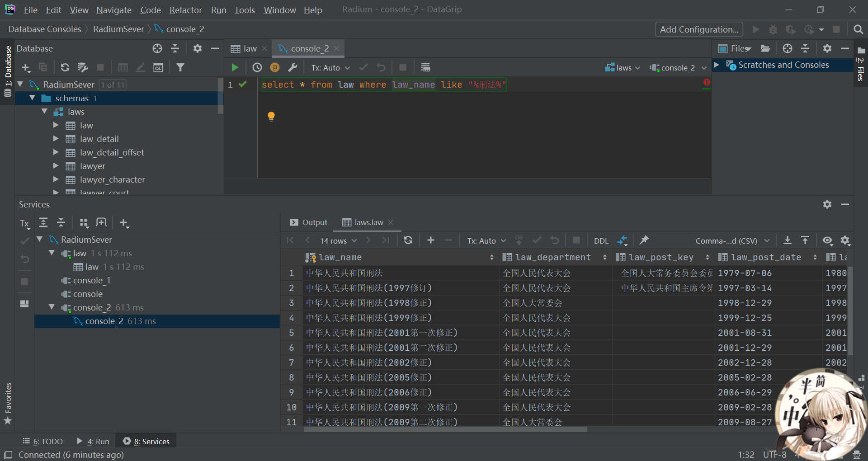
Task: Open Comma-...d (CSV) extractor dropdown
Action: pyautogui.click(x=732, y=241)
